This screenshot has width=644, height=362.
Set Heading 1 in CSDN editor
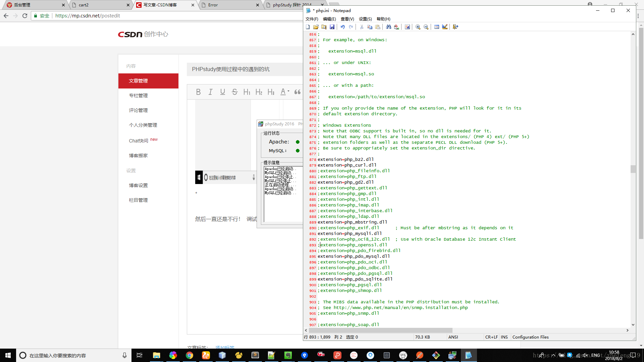(247, 92)
